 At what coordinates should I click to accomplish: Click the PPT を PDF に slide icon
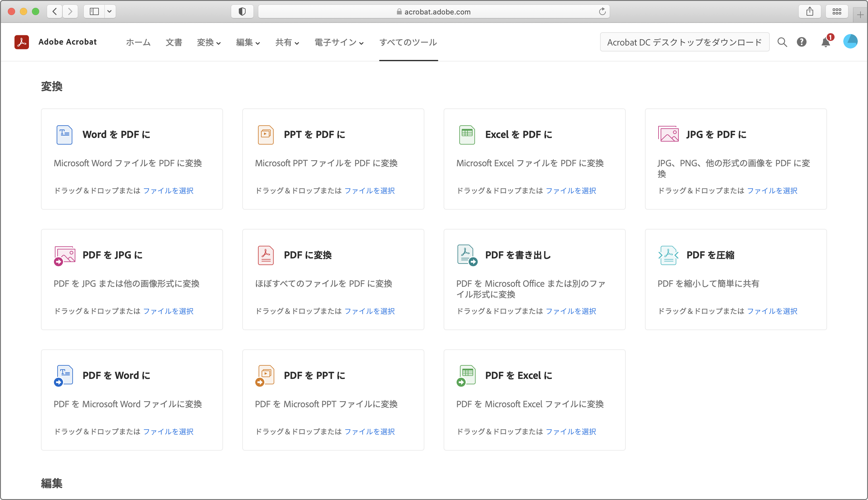266,135
